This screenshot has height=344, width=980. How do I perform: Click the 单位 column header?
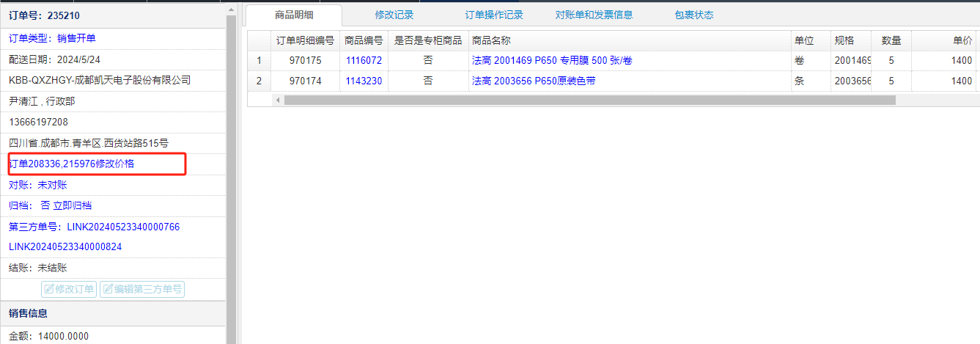[x=810, y=40]
